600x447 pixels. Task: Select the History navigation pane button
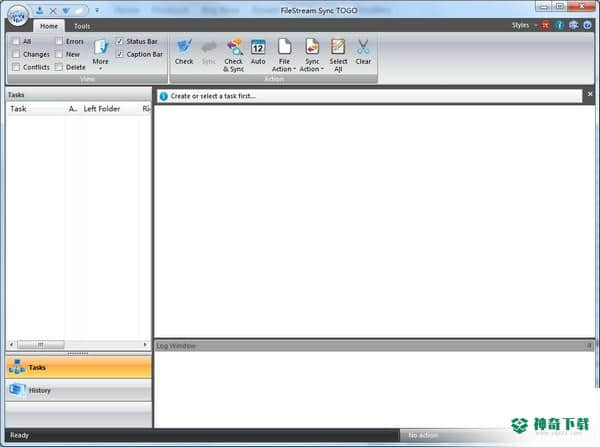click(x=78, y=390)
